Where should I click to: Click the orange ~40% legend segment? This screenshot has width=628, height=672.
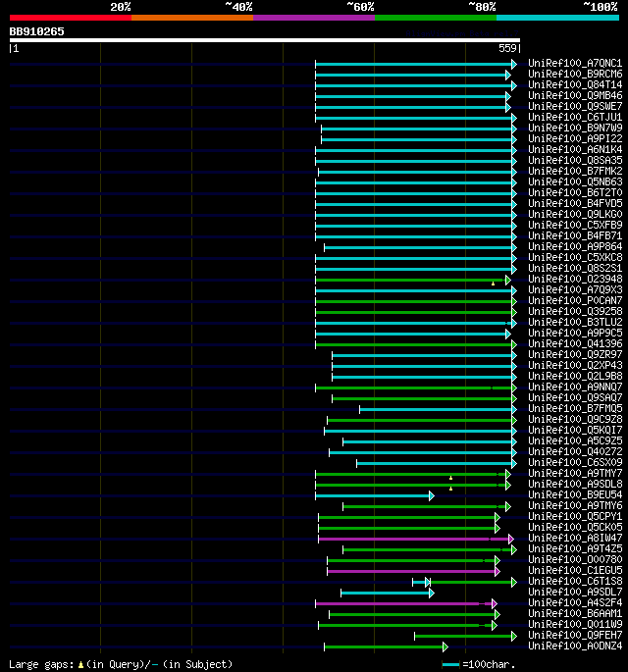point(192,18)
